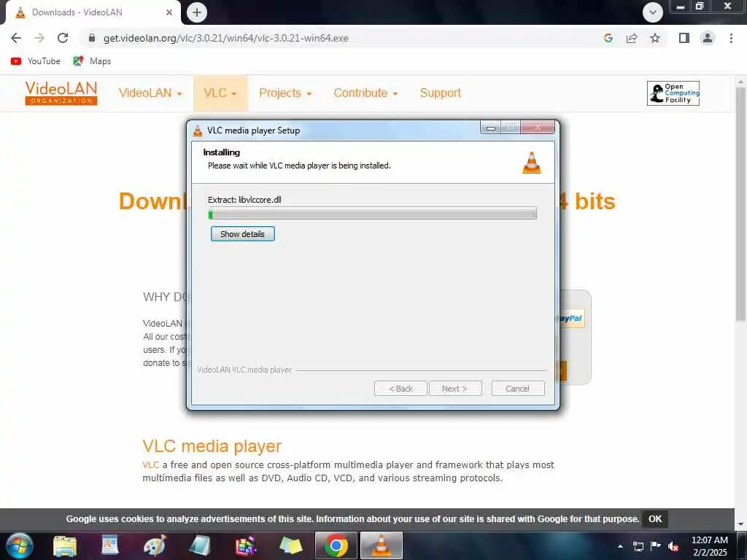This screenshot has width=747, height=560.
Task: Open Chrome from the taskbar
Action: (336, 545)
